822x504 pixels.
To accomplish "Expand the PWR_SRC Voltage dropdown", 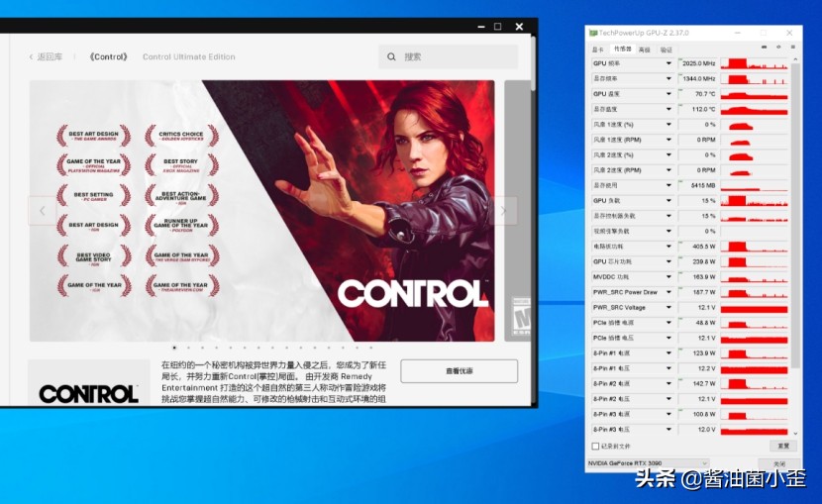I will pyautogui.click(x=668, y=308).
